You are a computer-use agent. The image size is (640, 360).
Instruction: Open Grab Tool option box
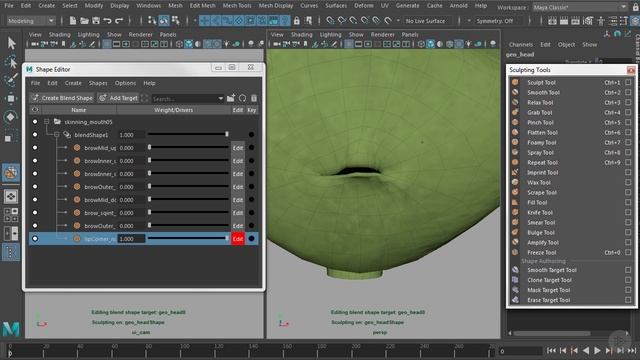(x=628, y=112)
